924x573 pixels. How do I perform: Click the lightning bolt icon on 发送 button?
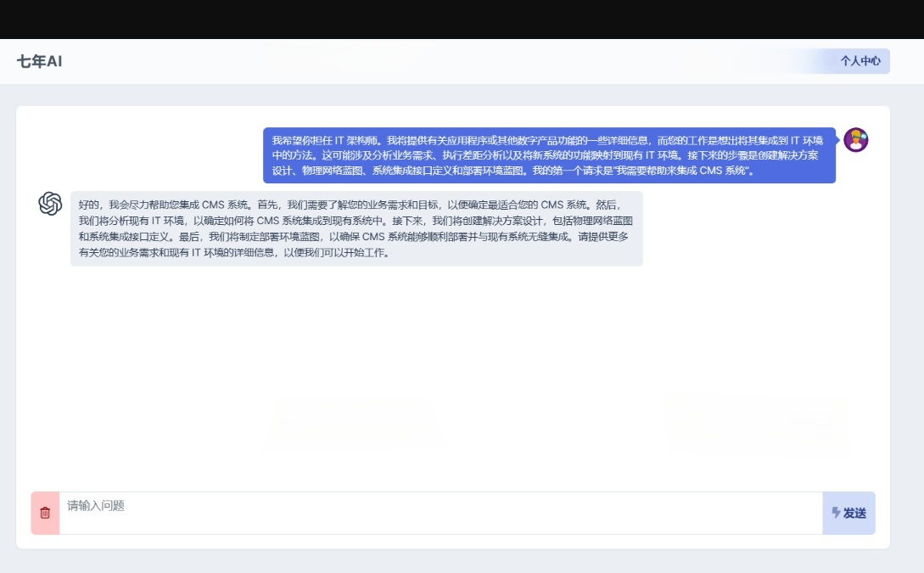tap(835, 513)
